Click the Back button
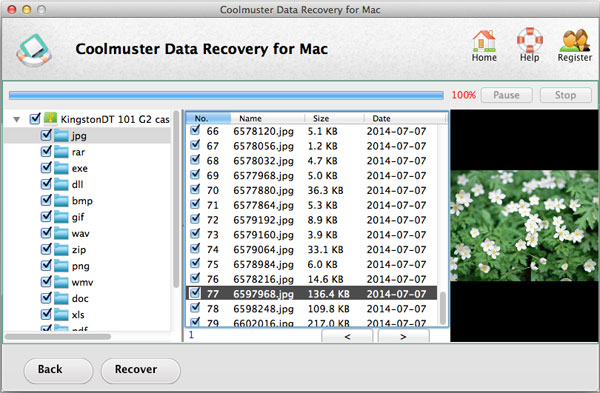Image resolution: width=600 pixels, height=393 pixels. [59, 370]
